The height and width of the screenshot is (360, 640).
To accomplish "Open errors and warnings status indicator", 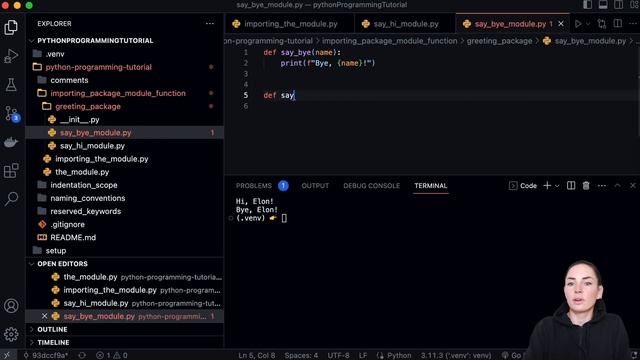I will [111, 355].
